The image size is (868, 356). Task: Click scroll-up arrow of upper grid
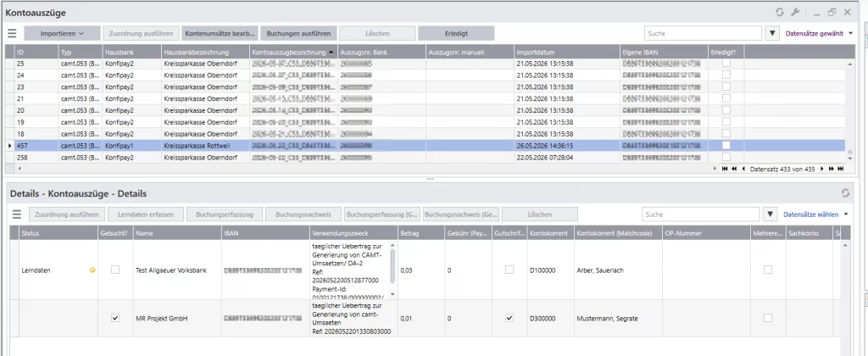coord(849,64)
